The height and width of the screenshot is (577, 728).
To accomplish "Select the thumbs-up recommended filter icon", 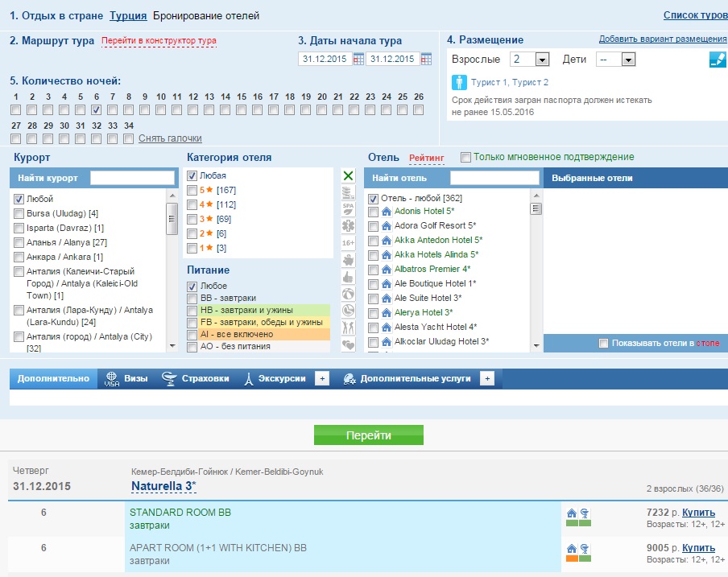I will pos(348,277).
